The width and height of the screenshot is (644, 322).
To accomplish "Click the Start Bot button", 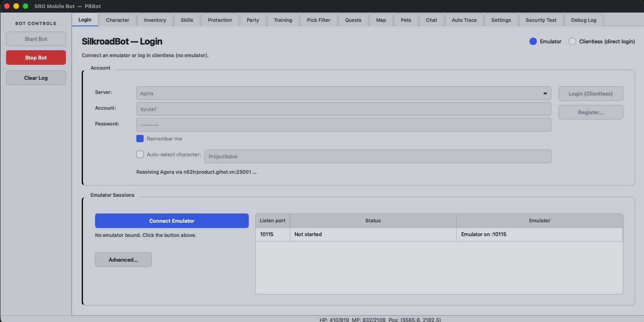I will coord(36,39).
